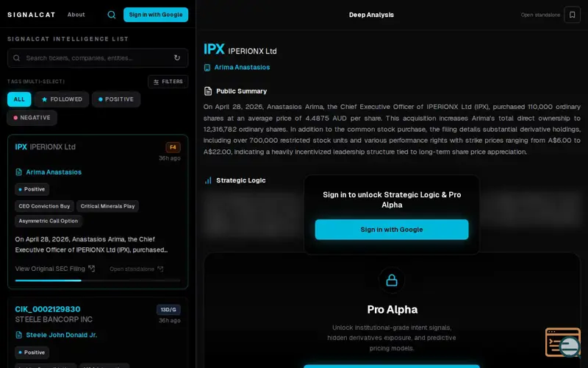Select the Critical Minerals Play tag
Screen dimensions: 588x368
(107, 206)
